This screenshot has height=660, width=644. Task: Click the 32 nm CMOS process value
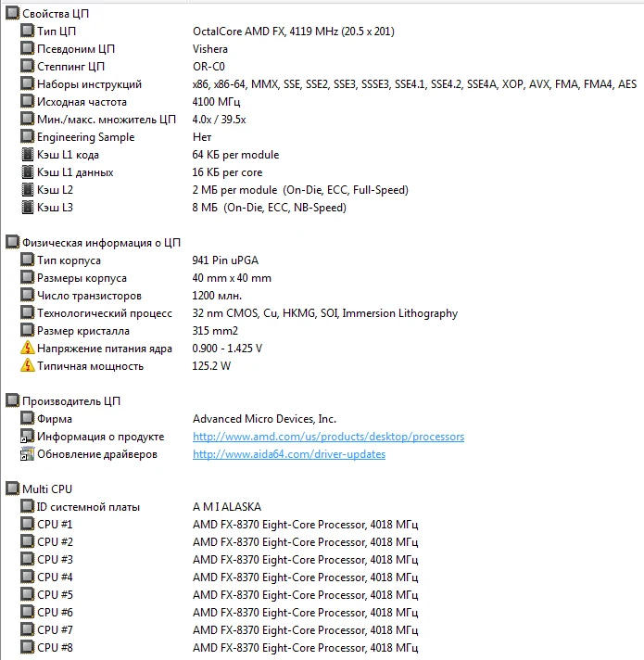pos(324,313)
